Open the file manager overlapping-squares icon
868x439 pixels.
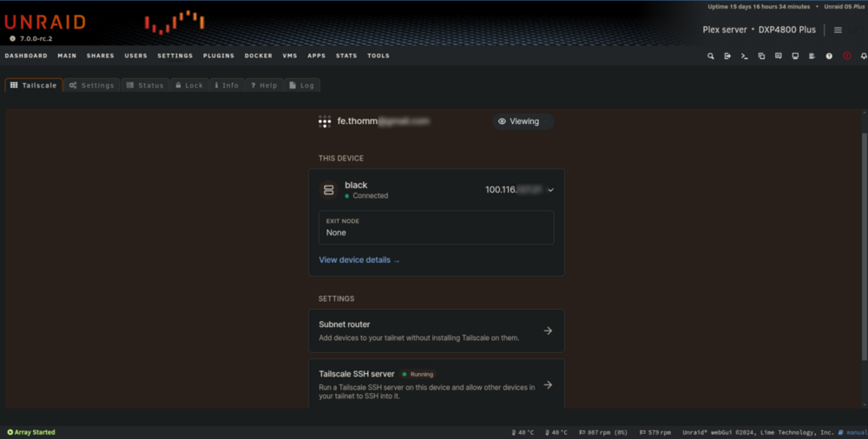(761, 56)
